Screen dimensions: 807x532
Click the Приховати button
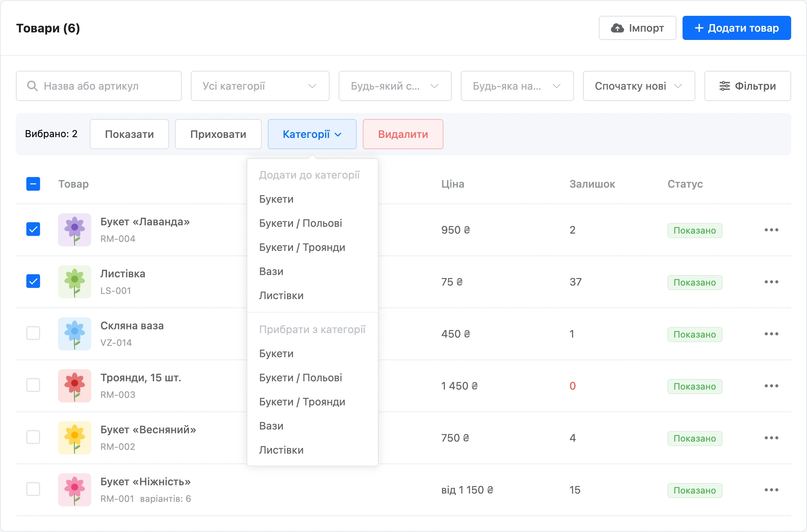pos(218,134)
